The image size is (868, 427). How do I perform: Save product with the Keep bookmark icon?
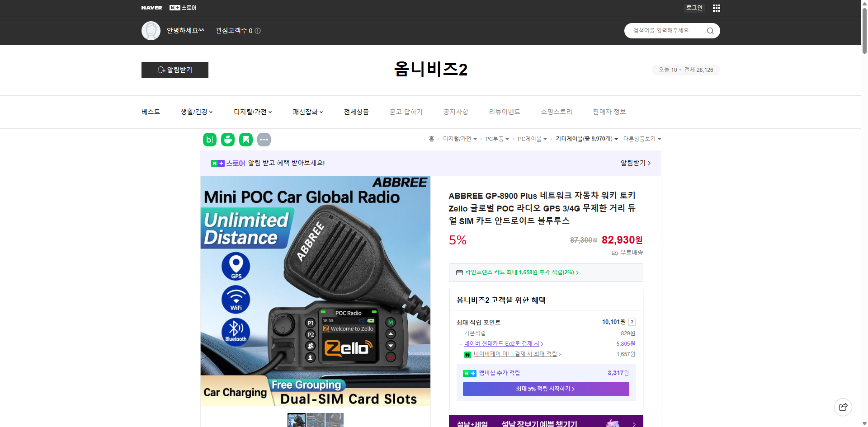click(x=245, y=140)
